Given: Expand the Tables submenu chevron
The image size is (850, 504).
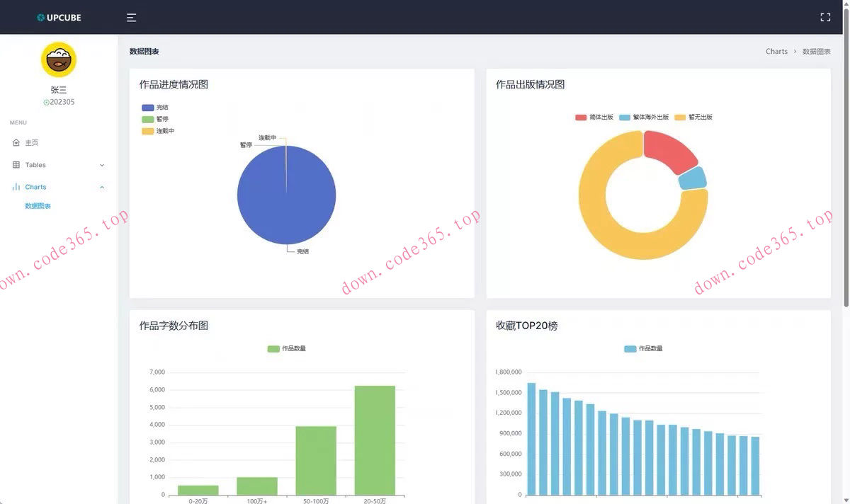Looking at the screenshot, I should pyautogui.click(x=102, y=165).
